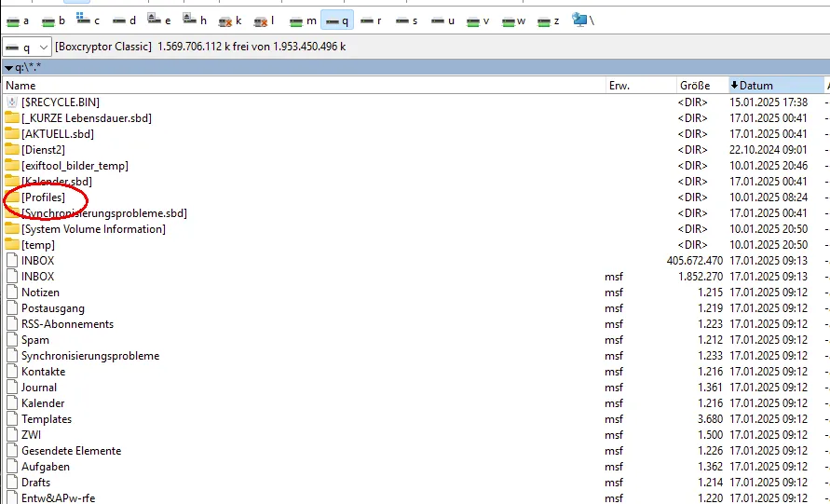The width and height of the screenshot is (830, 504).
Task: Sort by the Größe column header
Action: pyautogui.click(x=701, y=85)
